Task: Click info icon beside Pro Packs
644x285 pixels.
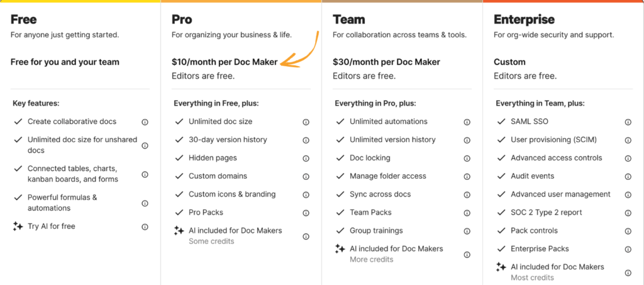Action: tap(306, 213)
